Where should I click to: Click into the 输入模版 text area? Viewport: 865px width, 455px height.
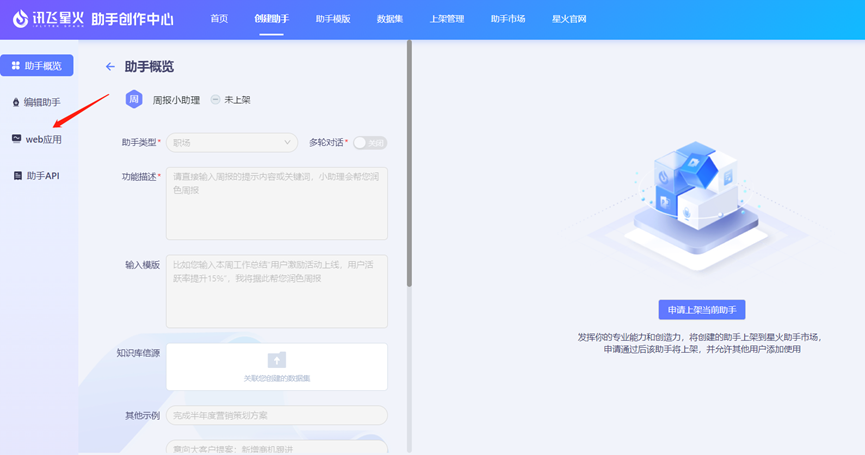[x=277, y=291]
